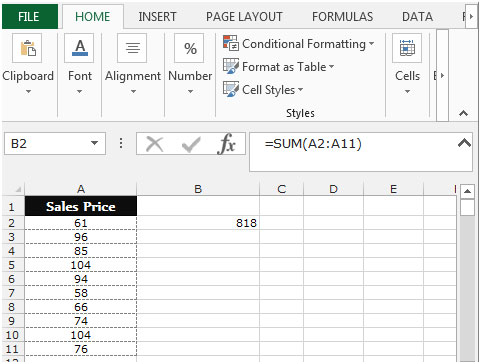Select column C header
This screenshot has width=481, height=364.
(x=282, y=189)
